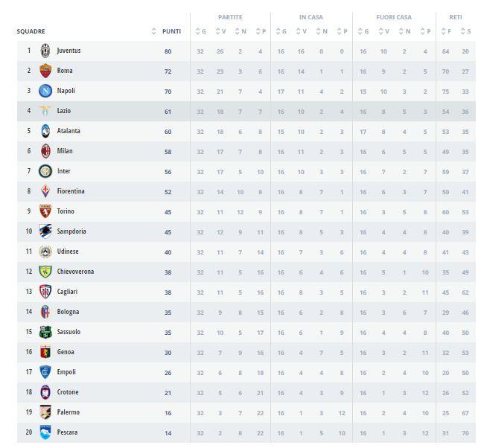Click the Inter club badge
The image size is (481, 448).
point(45,172)
